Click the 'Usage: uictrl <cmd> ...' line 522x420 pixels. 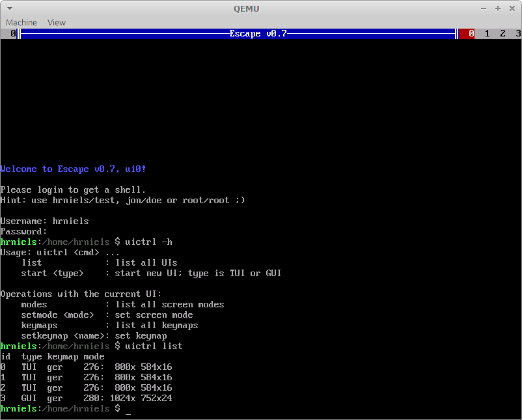click(x=60, y=253)
